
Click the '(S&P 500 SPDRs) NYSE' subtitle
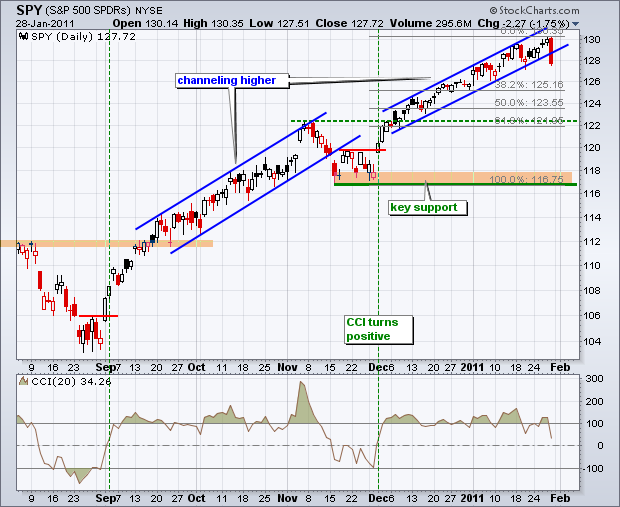(104, 11)
